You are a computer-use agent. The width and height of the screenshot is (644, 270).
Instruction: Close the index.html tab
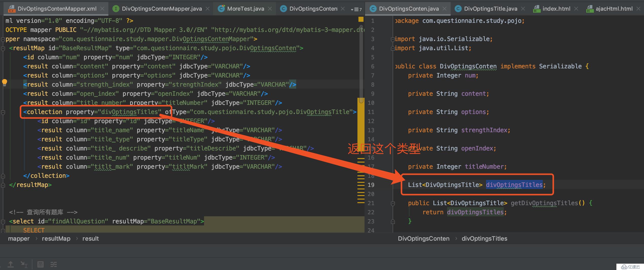(x=576, y=9)
